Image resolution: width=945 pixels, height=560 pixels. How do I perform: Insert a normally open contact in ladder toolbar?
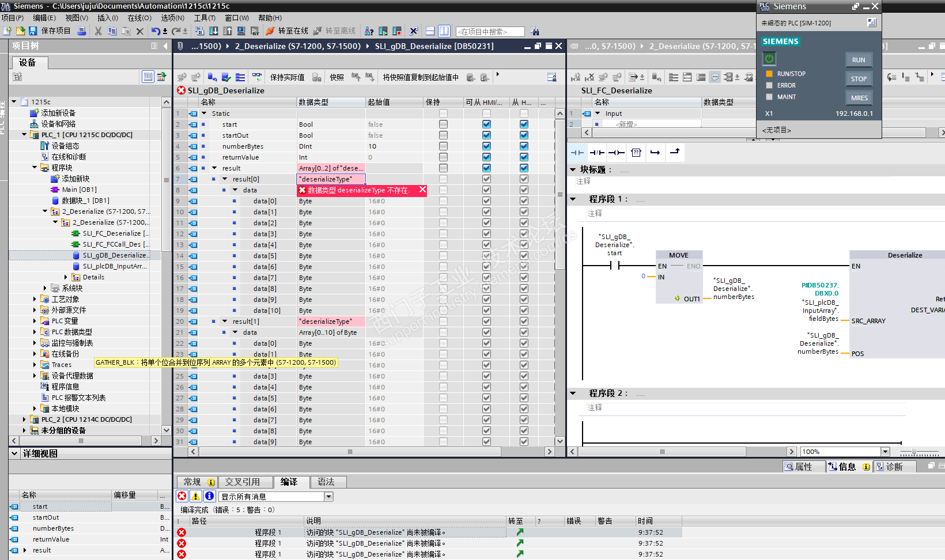(577, 152)
